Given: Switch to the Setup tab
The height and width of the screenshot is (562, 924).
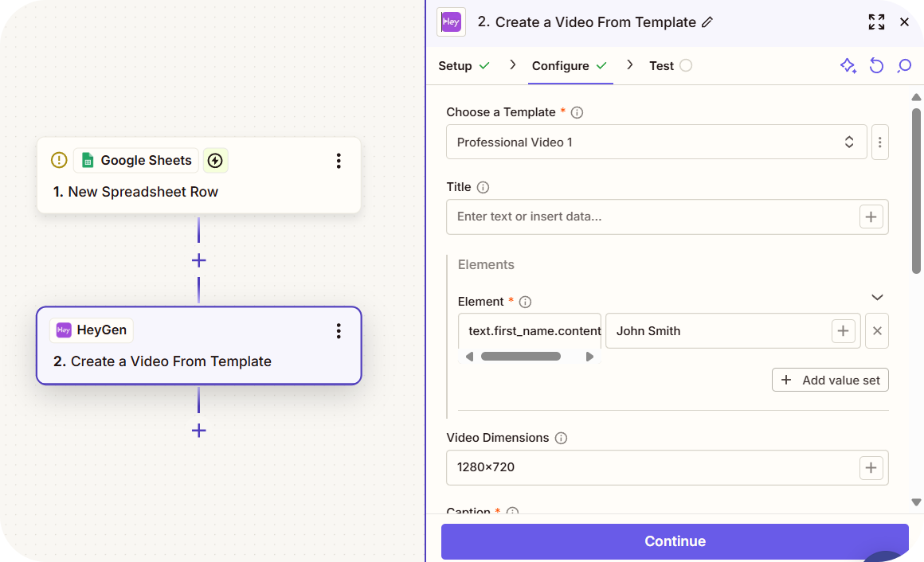Looking at the screenshot, I should 464,66.
